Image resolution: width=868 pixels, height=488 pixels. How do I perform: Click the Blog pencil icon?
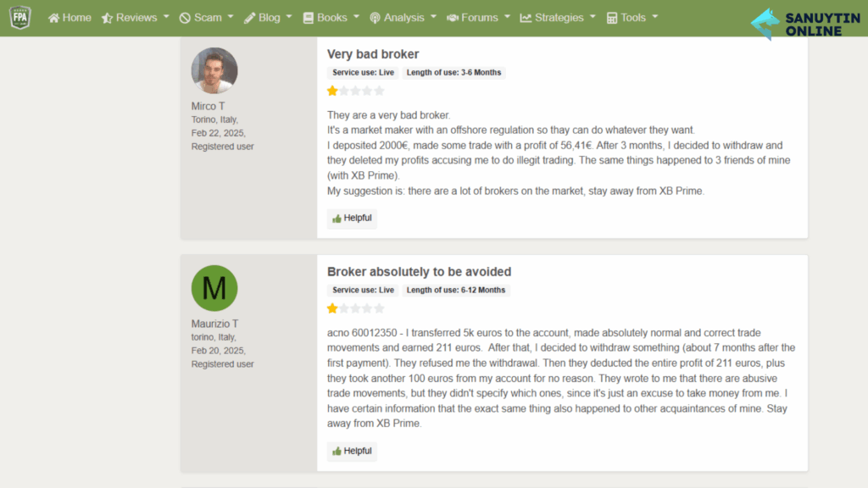(x=250, y=19)
